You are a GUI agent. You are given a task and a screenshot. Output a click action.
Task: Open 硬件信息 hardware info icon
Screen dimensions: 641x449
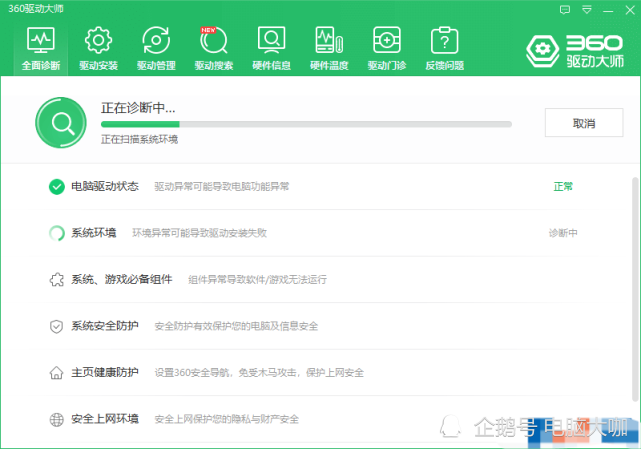pos(271,40)
